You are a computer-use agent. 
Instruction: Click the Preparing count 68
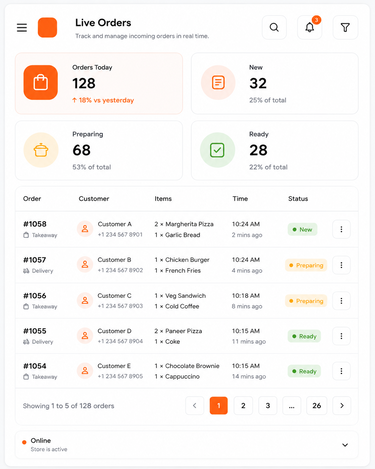tap(82, 150)
